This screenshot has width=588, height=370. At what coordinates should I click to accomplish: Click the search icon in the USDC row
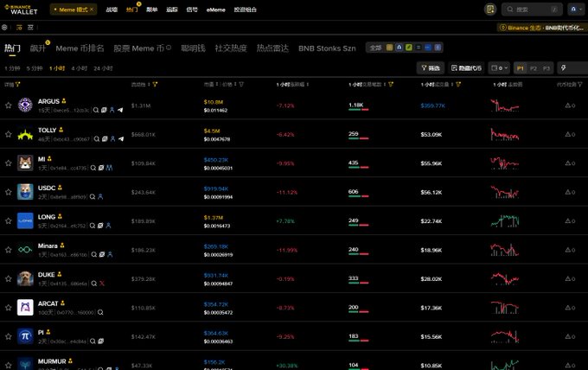pyautogui.click(x=93, y=197)
